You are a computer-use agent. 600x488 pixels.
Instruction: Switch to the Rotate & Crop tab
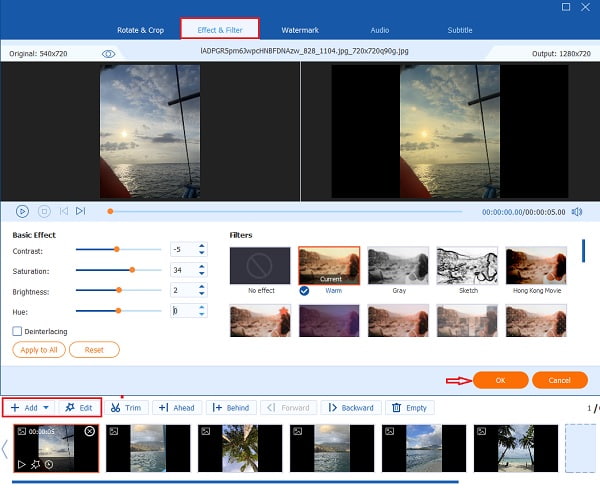[x=140, y=30]
